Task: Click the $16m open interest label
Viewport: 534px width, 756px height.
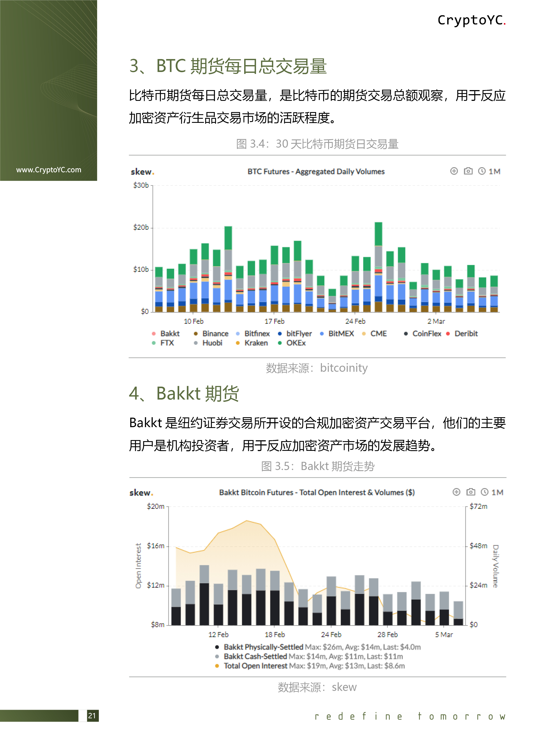Action: point(156,546)
